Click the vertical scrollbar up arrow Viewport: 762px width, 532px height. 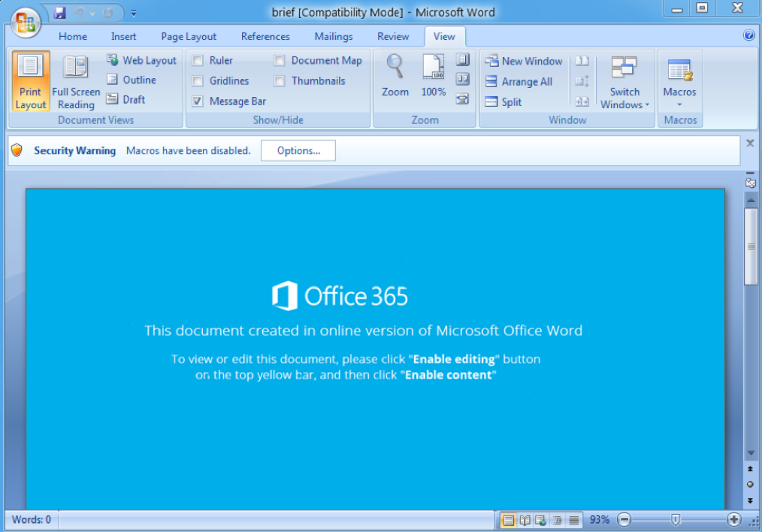coord(751,200)
